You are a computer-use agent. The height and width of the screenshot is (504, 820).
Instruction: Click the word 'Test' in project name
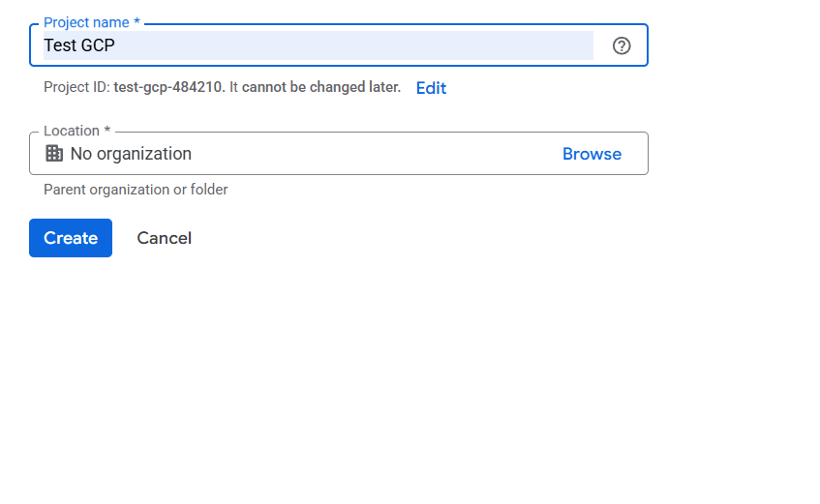(x=60, y=45)
